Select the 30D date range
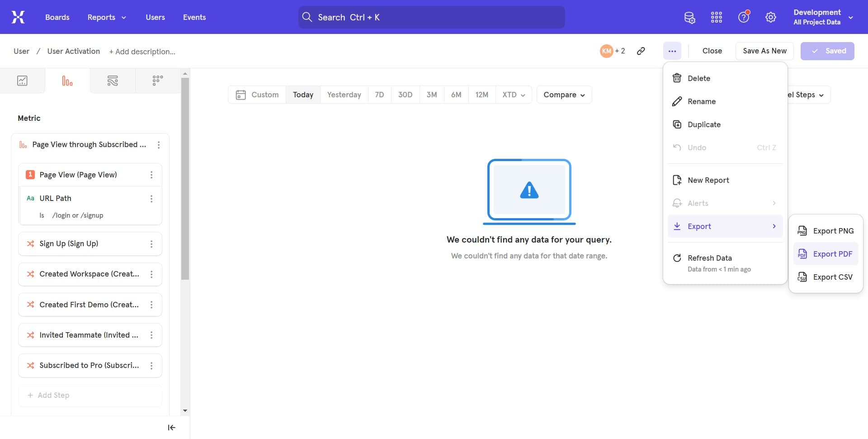Screen dimensions: 868x439 point(405,95)
